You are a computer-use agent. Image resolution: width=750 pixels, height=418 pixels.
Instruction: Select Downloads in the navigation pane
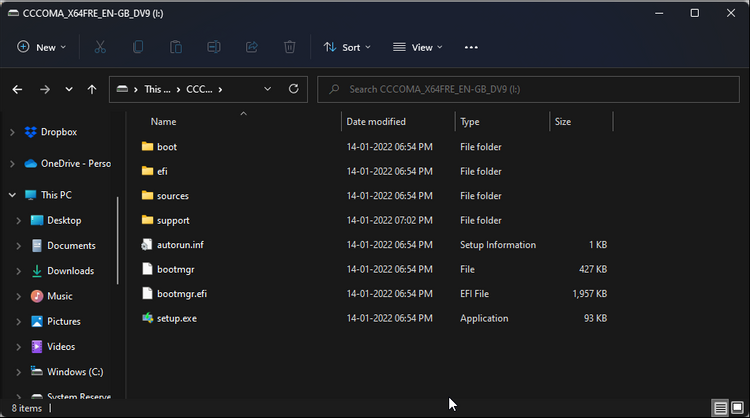(70, 271)
